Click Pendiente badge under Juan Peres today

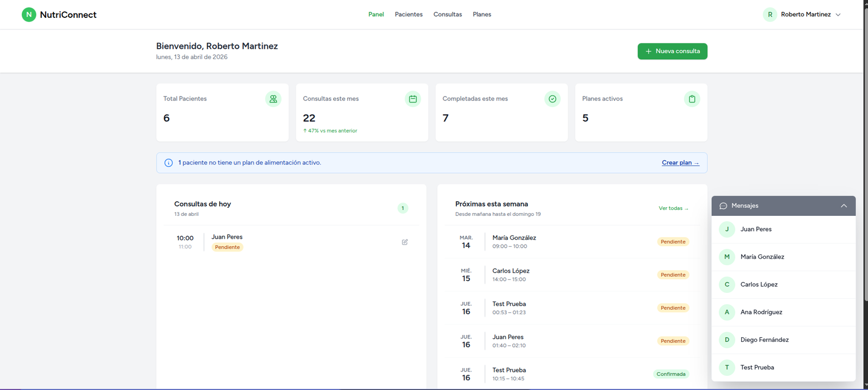[x=227, y=247]
